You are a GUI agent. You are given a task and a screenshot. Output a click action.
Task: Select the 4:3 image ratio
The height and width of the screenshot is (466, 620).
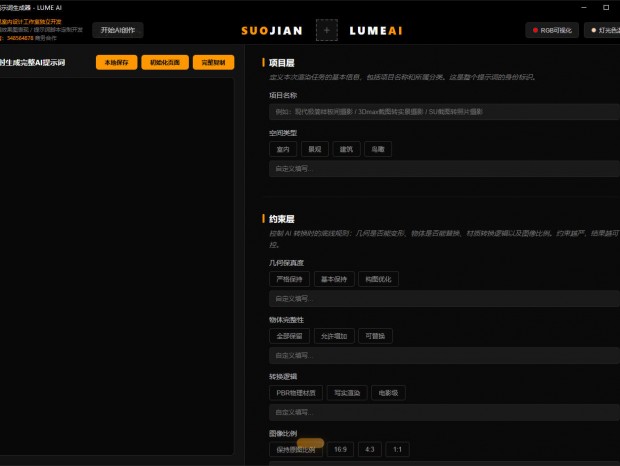370,449
